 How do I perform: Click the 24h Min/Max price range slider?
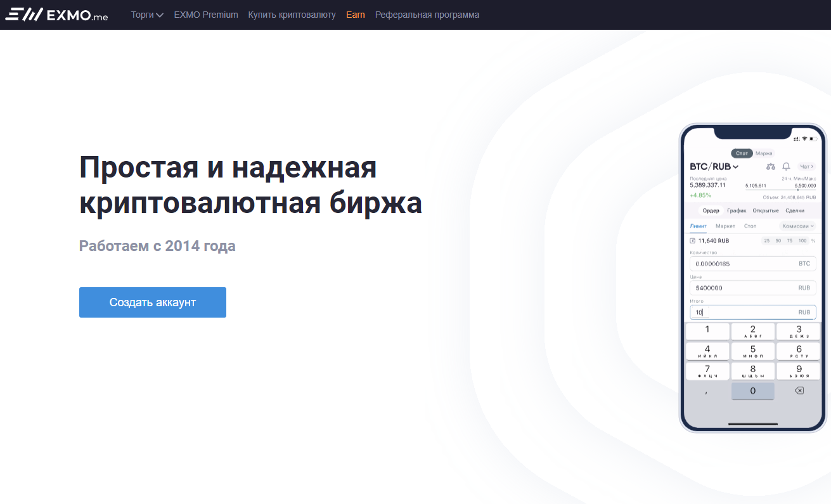pyautogui.click(x=780, y=190)
